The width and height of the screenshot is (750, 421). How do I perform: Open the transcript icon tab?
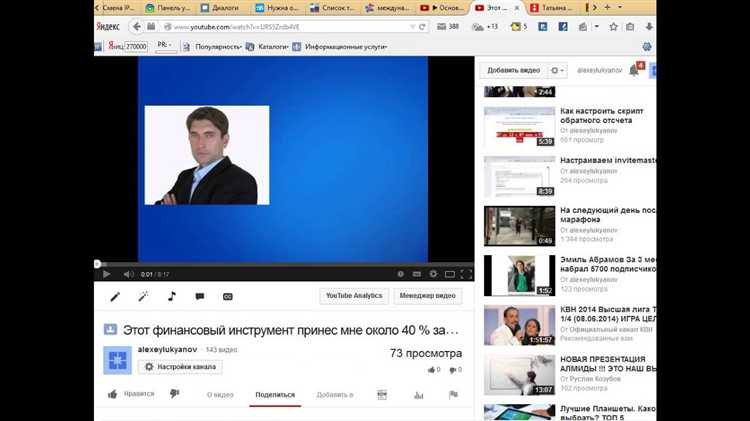[x=382, y=395]
